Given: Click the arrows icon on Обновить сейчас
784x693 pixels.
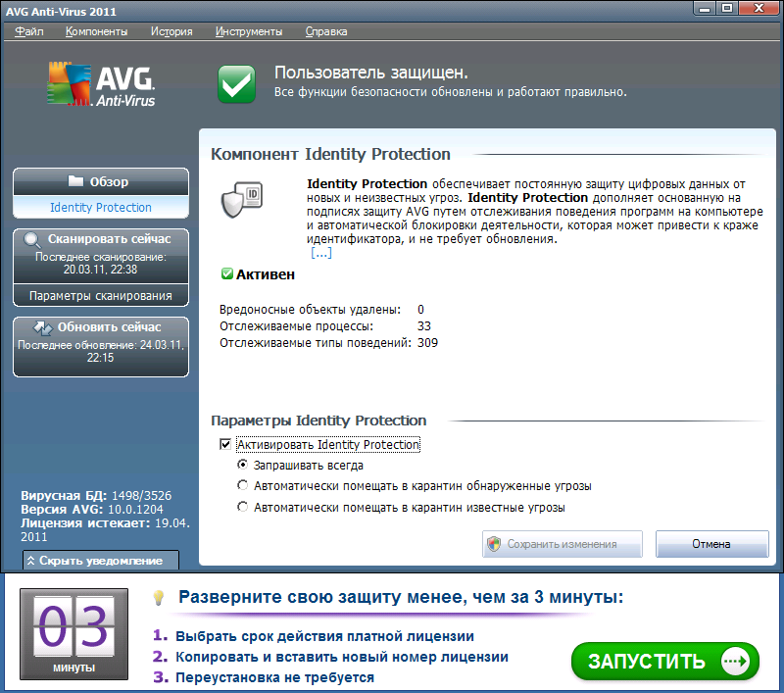Looking at the screenshot, I should pos(43,328).
